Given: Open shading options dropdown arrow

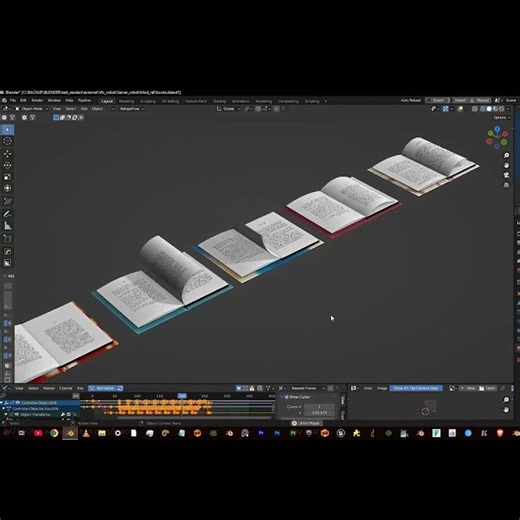Looking at the screenshot, I should pos(508,109).
